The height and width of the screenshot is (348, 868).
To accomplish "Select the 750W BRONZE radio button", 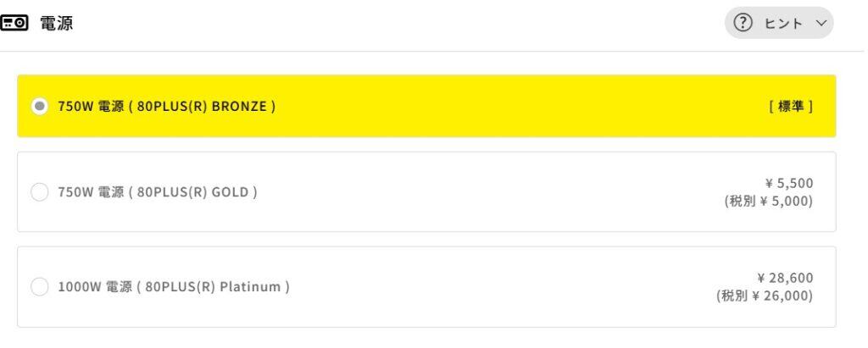I will coord(39,107).
